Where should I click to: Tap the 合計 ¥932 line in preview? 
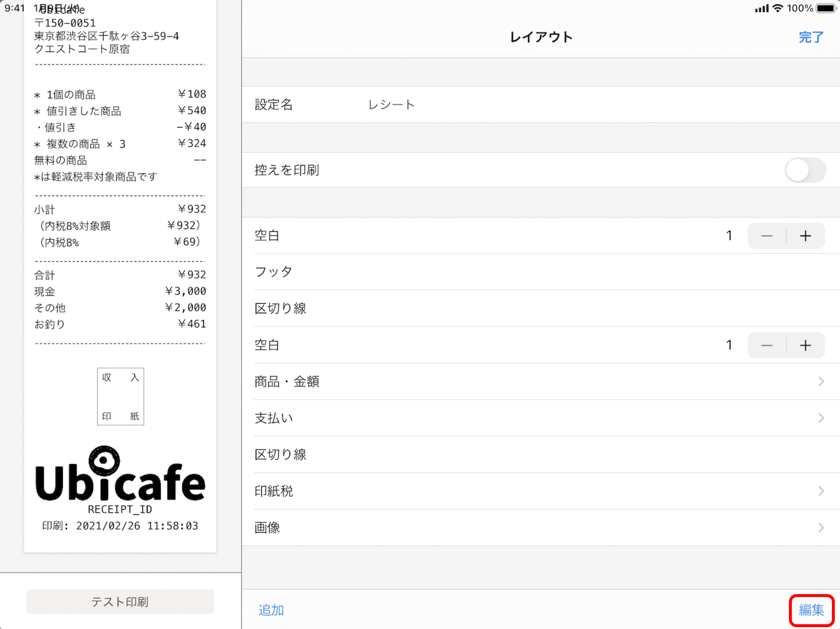[x=120, y=274]
